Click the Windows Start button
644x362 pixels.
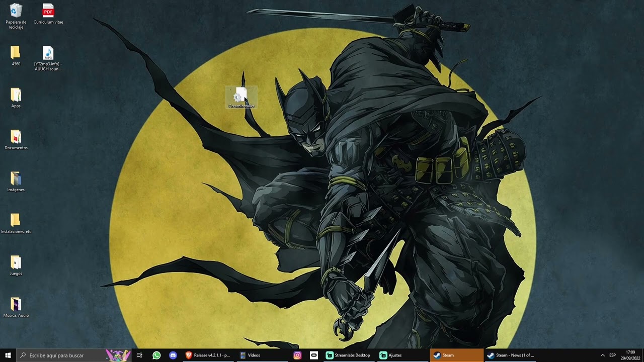(x=8, y=355)
